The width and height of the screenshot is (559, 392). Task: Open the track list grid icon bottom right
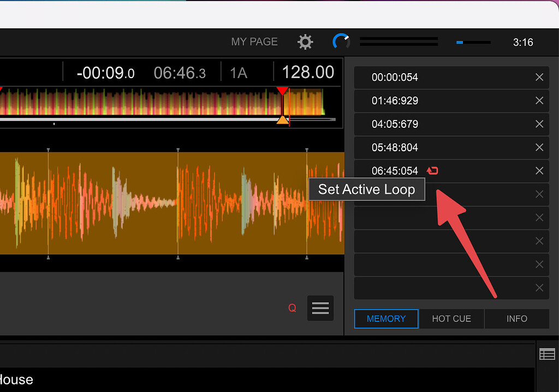coord(547,354)
